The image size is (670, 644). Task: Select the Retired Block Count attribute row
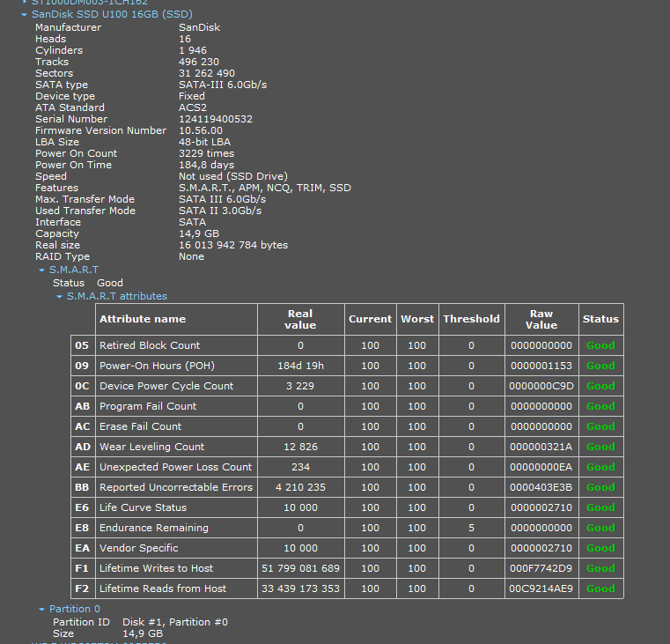pos(347,345)
